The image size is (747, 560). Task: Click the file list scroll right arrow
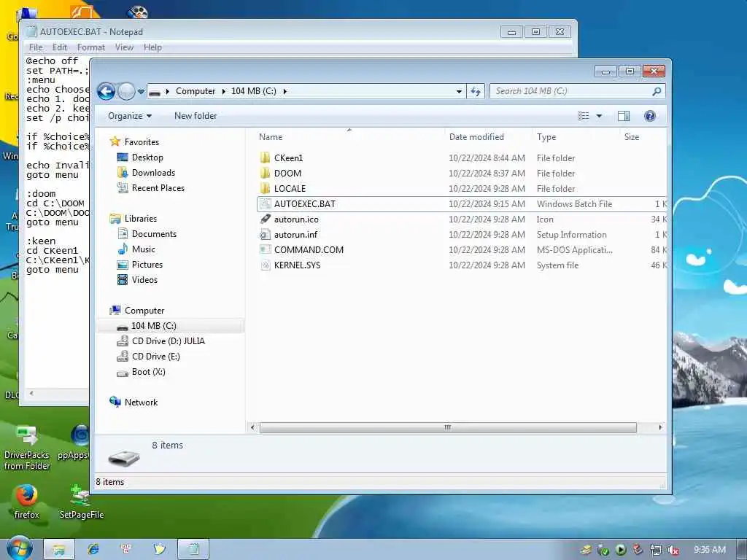tap(659, 427)
